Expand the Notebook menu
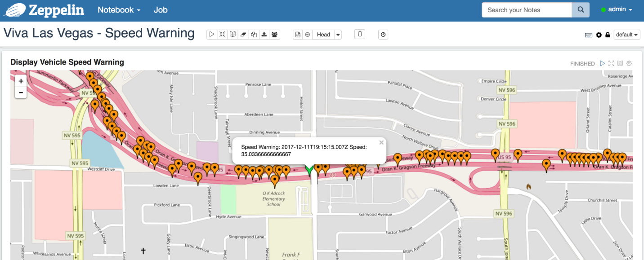The image size is (644, 260). coord(119,9)
